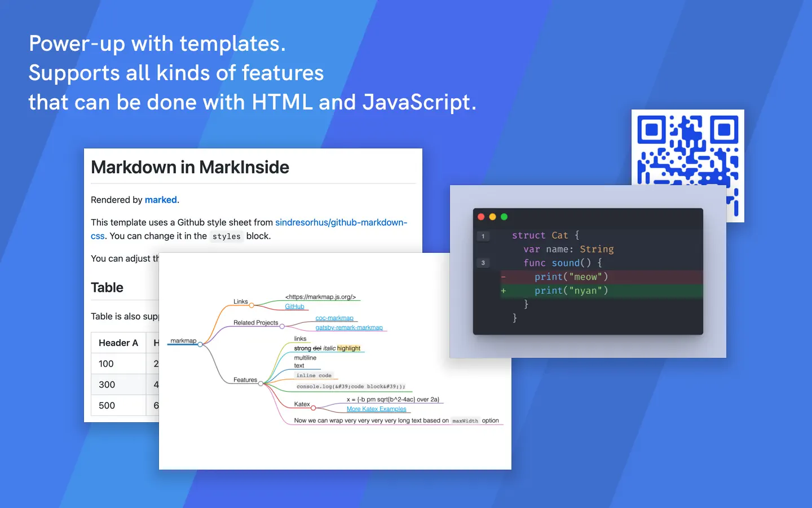
Task: Click table cell with value 100
Action: pyautogui.click(x=118, y=364)
